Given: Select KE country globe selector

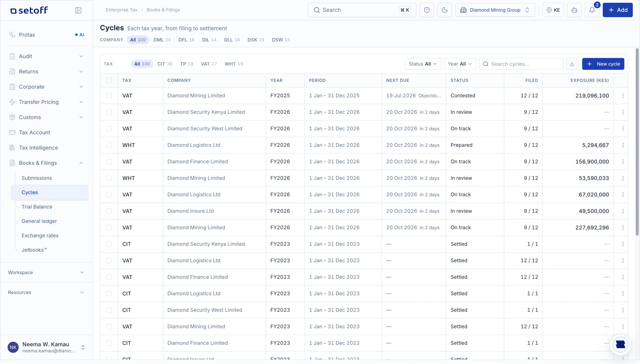Looking at the screenshot, I should click(x=553, y=10).
